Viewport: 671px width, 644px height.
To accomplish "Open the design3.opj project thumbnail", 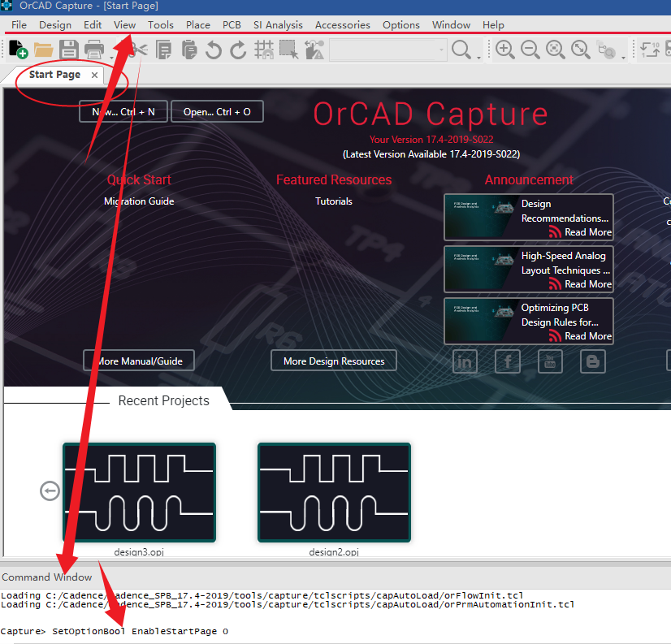I will point(139,492).
